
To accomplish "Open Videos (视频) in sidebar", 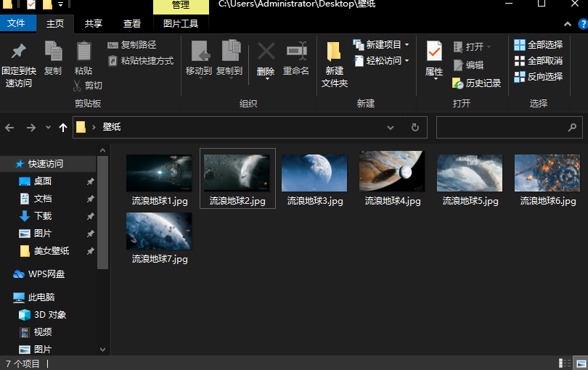I will click(42, 332).
